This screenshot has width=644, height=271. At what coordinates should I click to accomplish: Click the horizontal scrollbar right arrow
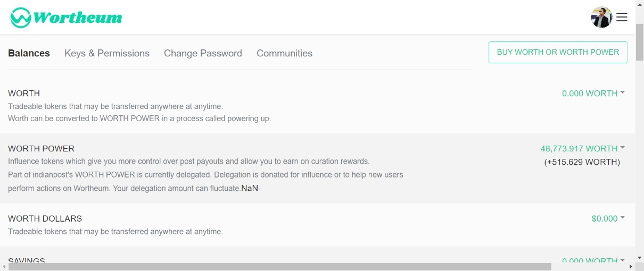click(631, 267)
